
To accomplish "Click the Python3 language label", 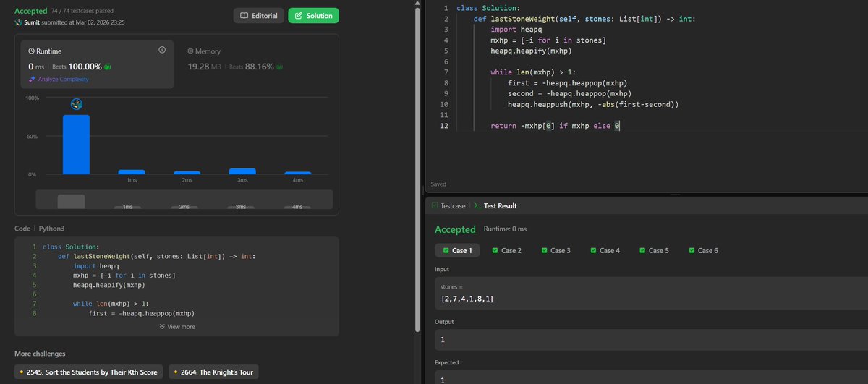I will [x=52, y=229].
